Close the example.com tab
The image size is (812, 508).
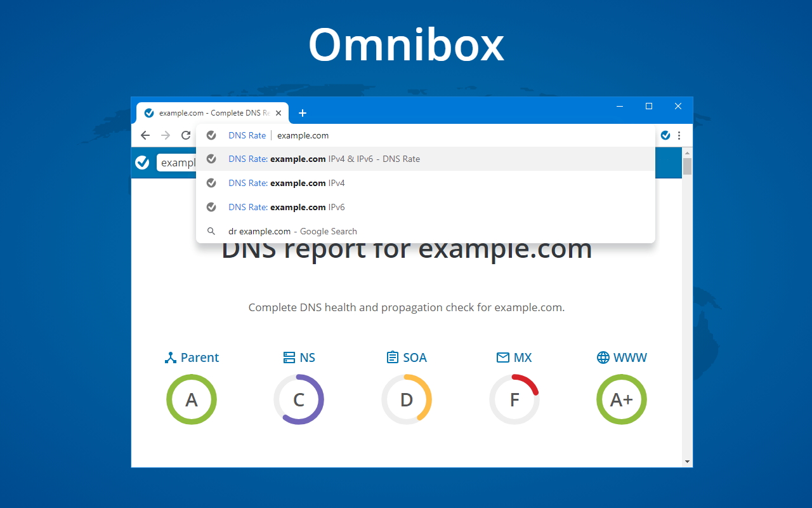click(278, 113)
